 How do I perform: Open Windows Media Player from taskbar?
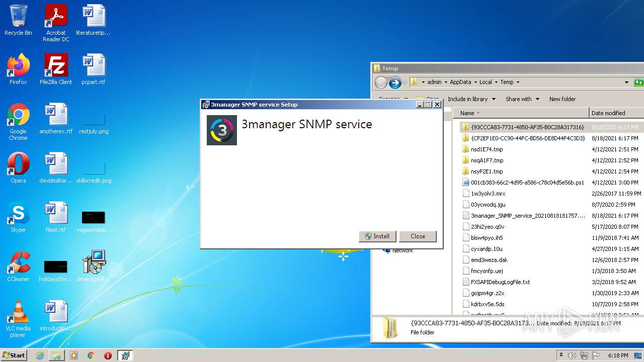coord(74,355)
